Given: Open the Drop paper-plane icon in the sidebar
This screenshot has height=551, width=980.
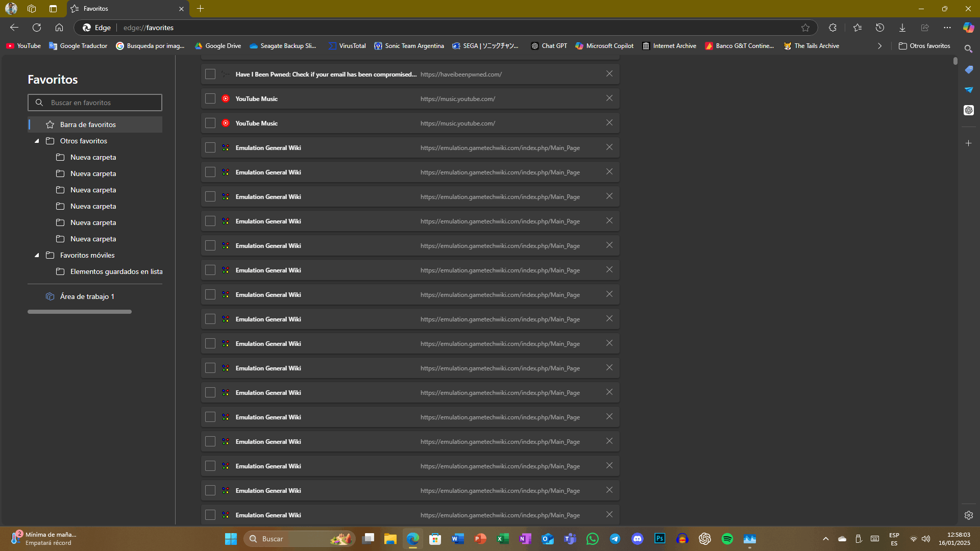Looking at the screenshot, I should click(x=969, y=90).
